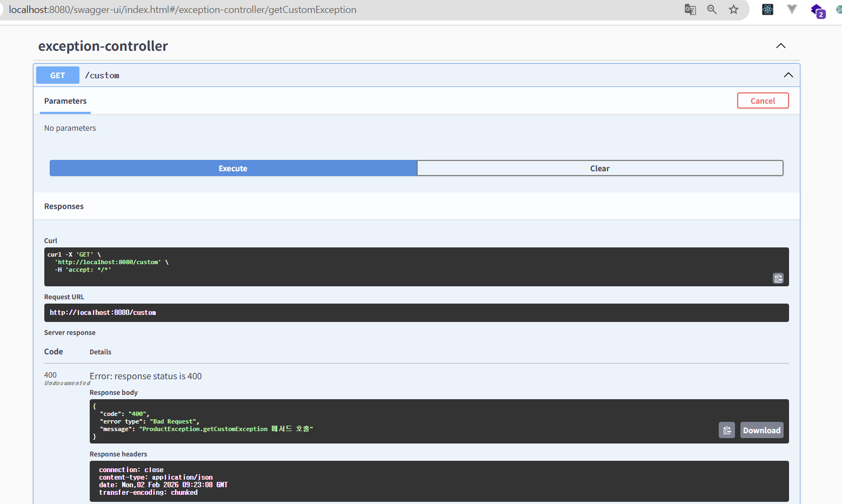
Task: Click the exception-controller heading
Action: click(x=103, y=46)
